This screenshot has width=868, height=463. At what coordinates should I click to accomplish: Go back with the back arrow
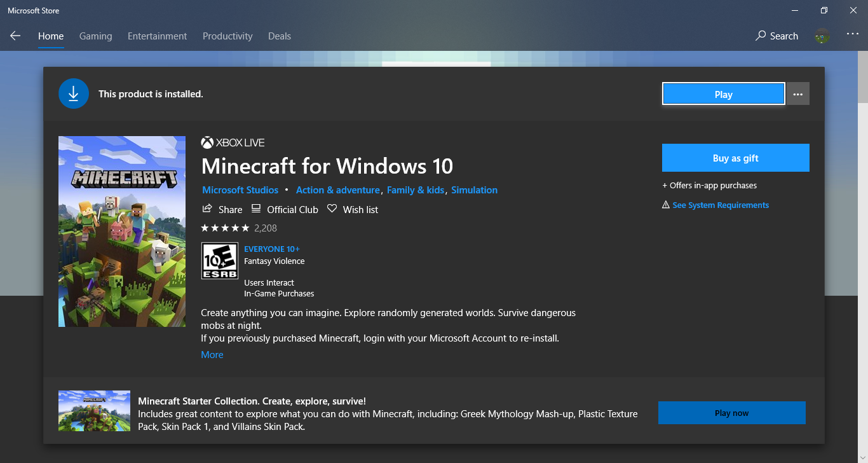coord(15,36)
